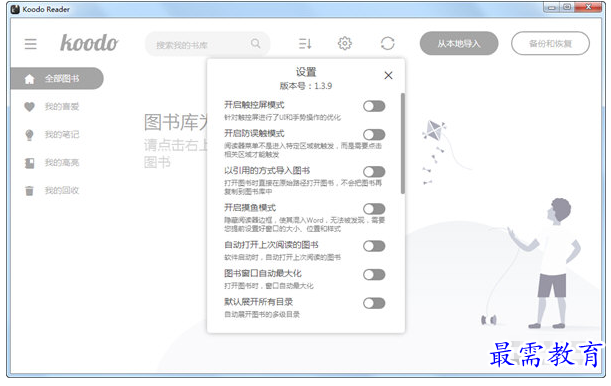The width and height of the screenshot is (611, 386).
Task: Click the 开启触控屏模式 label
Action: (254, 105)
